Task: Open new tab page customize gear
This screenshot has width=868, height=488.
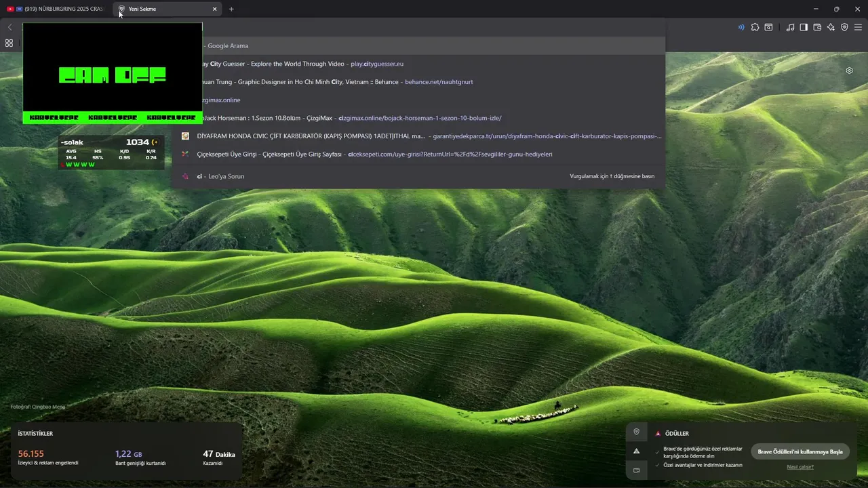Action: tap(849, 70)
